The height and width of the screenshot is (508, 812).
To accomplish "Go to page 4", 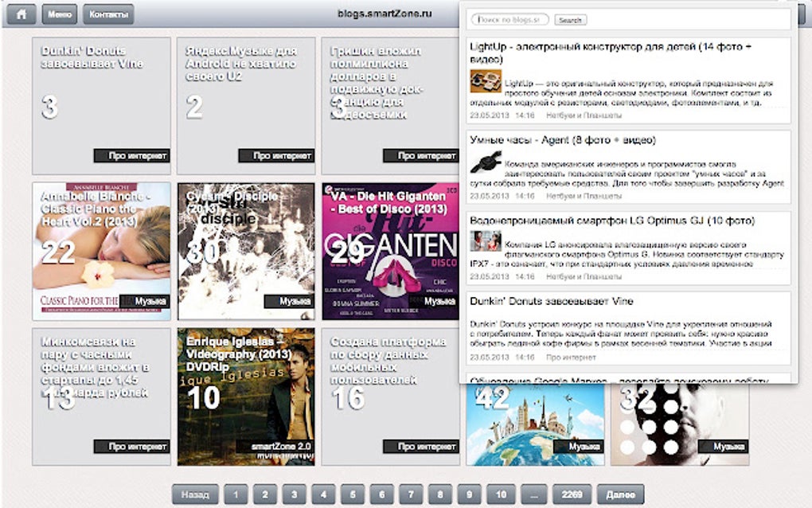I will tap(323, 494).
